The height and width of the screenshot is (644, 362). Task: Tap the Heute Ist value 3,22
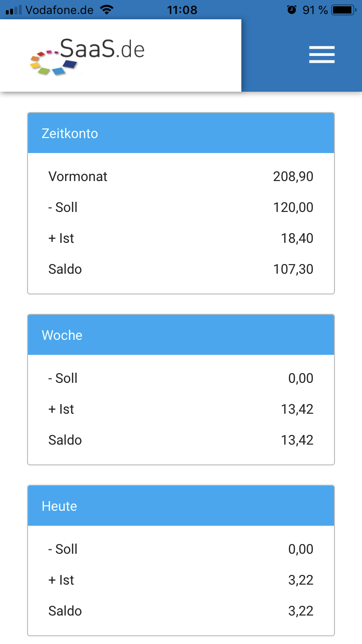pos(301,580)
